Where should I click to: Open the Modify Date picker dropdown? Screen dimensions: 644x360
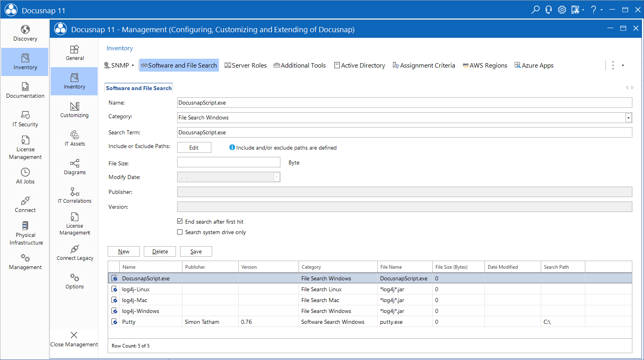pos(276,177)
